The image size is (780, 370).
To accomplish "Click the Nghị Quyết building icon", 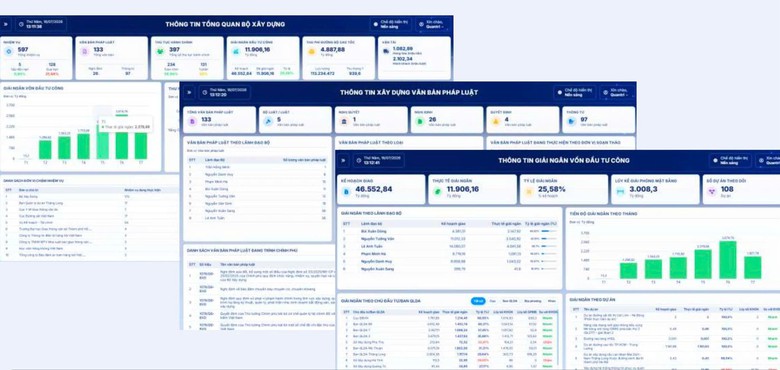I will [344, 121].
